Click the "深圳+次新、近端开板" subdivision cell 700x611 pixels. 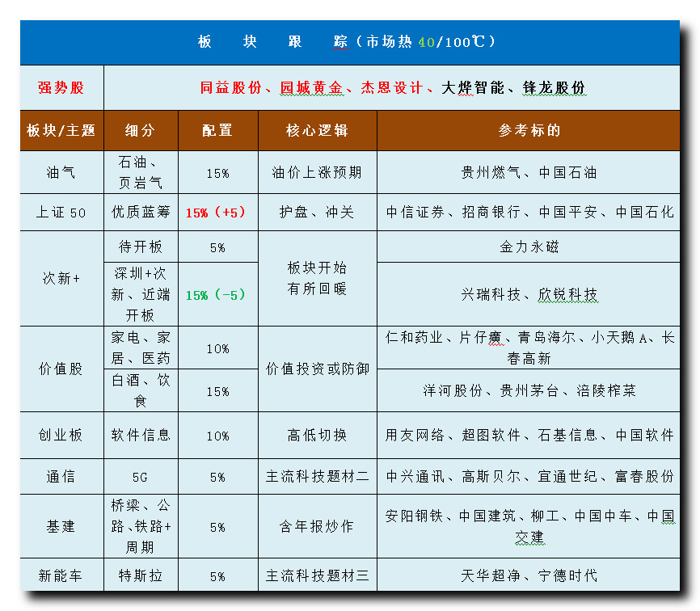[141, 294]
